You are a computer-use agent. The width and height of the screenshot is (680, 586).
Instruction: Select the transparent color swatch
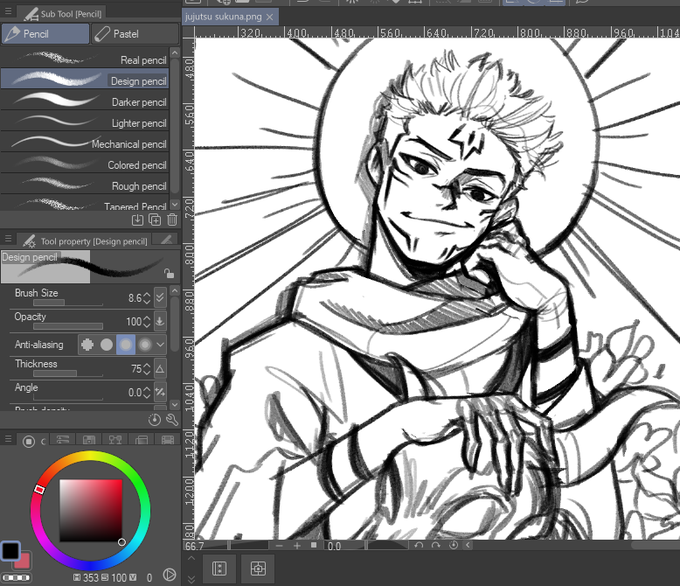(x=16, y=577)
